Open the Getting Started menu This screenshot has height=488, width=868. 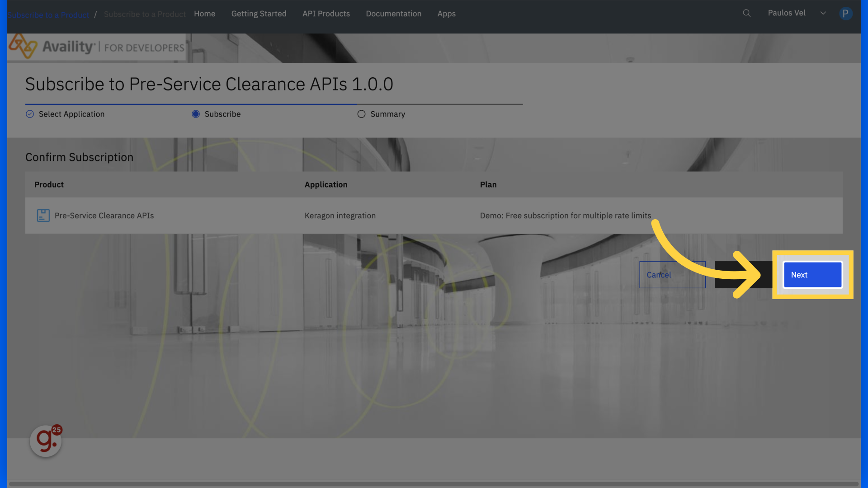259,14
